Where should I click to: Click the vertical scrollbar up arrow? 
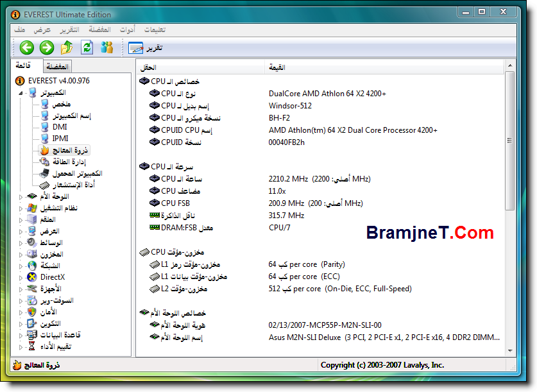(x=510, y=65)
